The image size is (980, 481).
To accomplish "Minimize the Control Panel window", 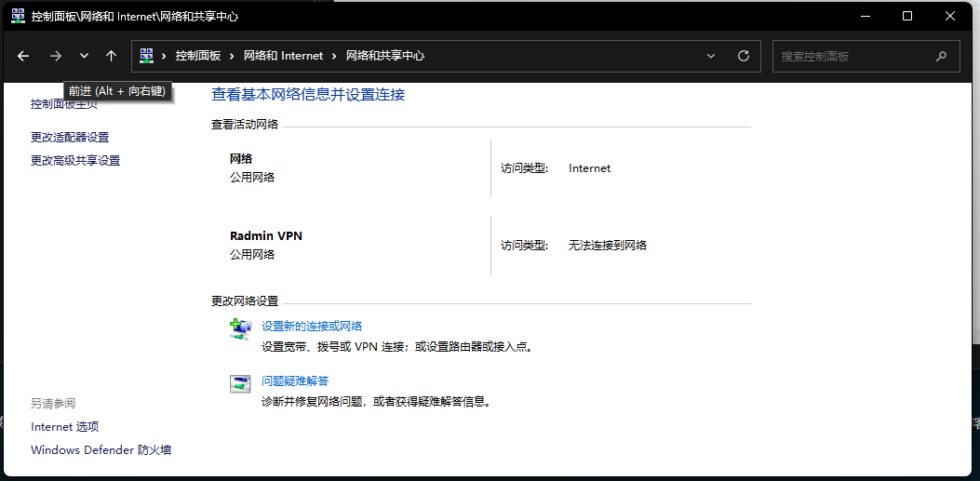I will pos(865,16).
